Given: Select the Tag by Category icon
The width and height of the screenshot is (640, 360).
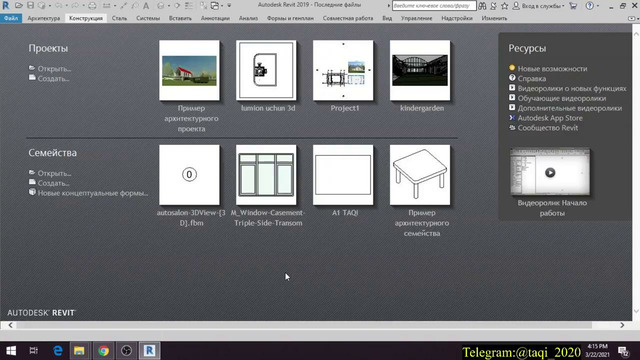Looking at the screenshot, I should (x=134, y=5).
